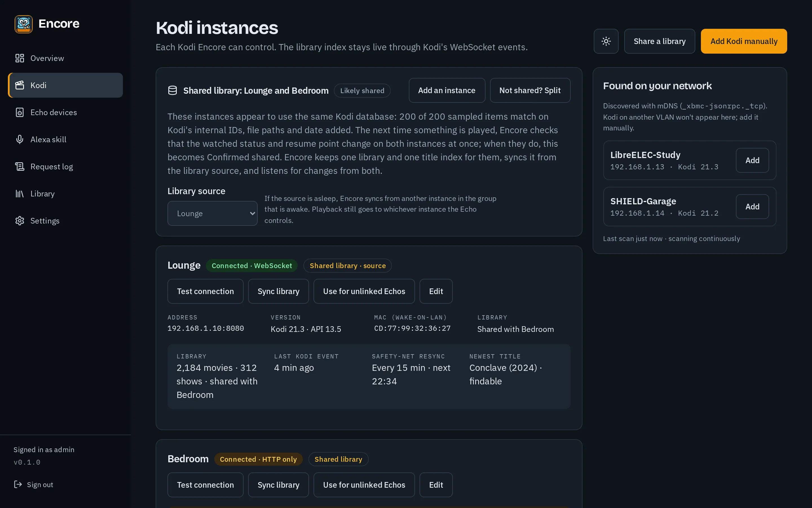Sync library for the Bedroom instance

(x=279, y=485)
